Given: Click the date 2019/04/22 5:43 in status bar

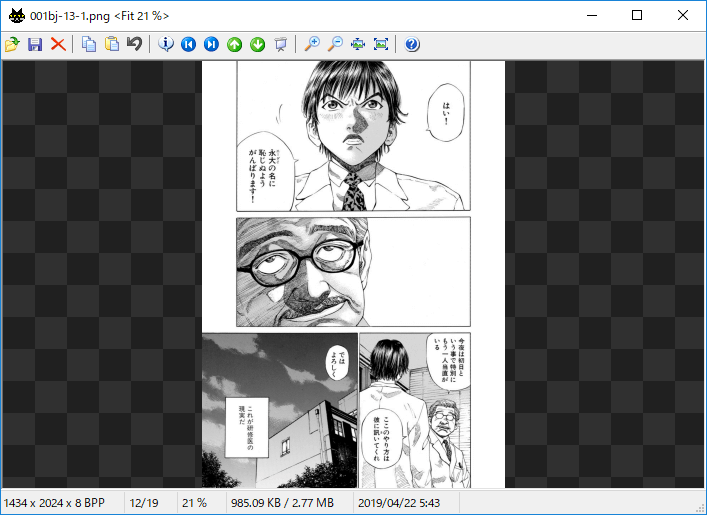Looking at the screenshot, I should point(399,503).
